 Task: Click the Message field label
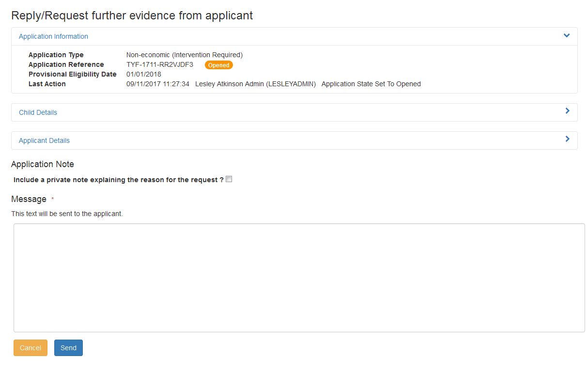(29, 199)
